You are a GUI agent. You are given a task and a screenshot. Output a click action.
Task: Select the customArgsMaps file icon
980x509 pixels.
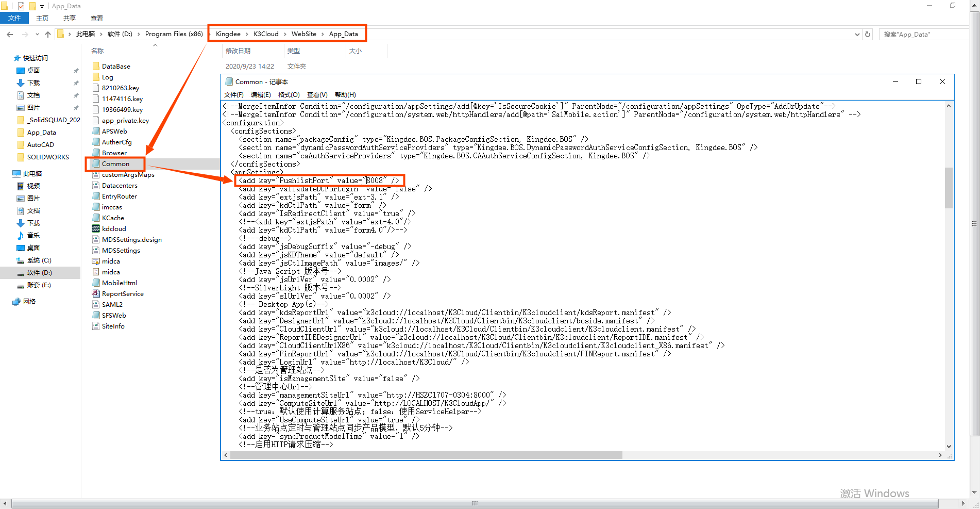(x=96, y=174)
